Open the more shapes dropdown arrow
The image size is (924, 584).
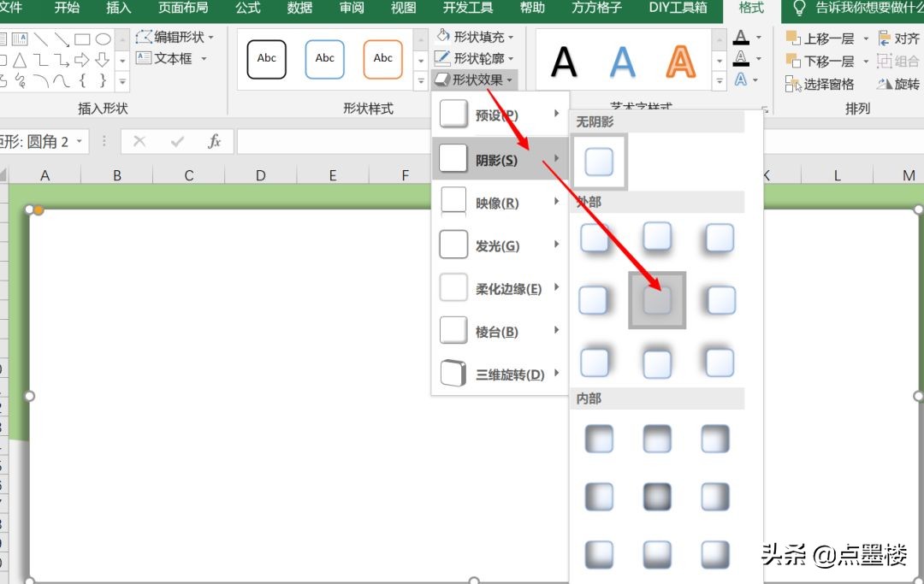click(122, 81)
